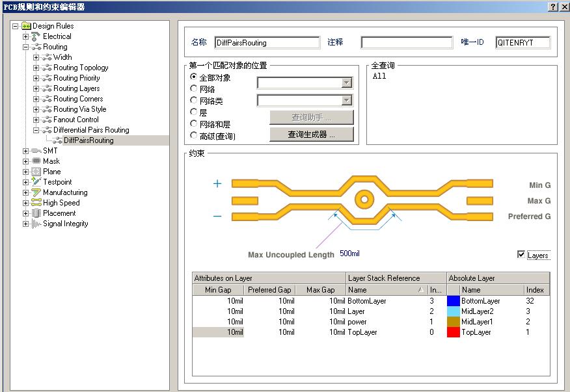
Task: Click the High Speed category icon
Action: (36, 203)
